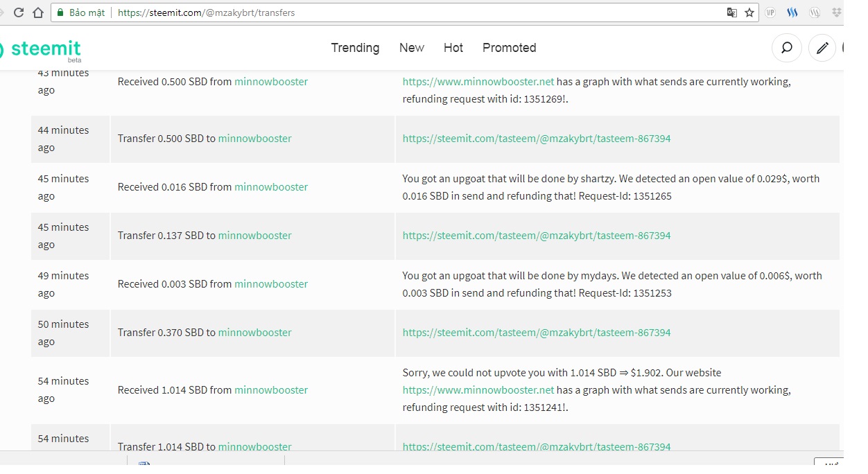Click the Steemit logo

40,49
